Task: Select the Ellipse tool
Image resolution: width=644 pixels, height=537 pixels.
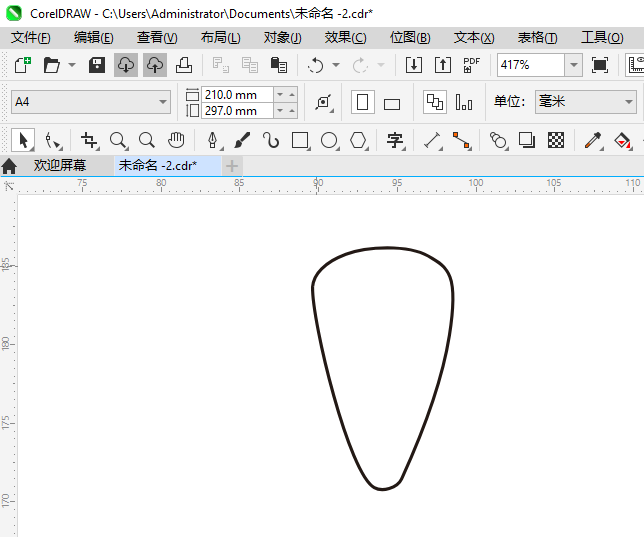Action: pos(329,141)
